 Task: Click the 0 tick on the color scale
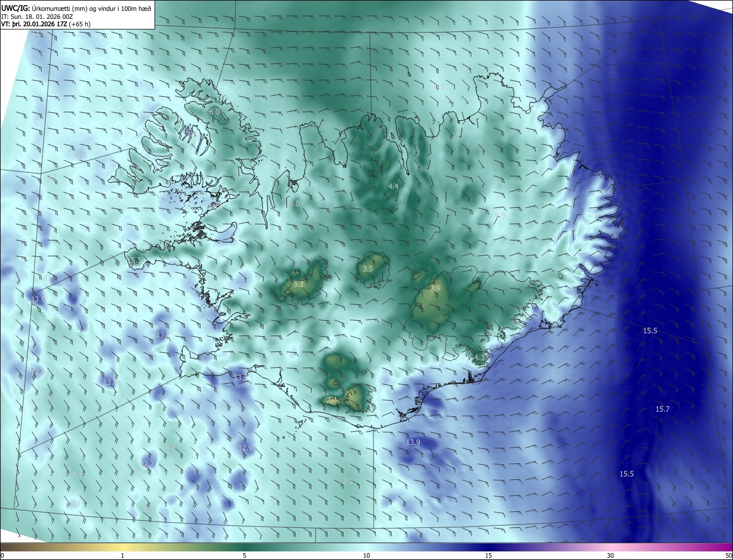[2, 555]
